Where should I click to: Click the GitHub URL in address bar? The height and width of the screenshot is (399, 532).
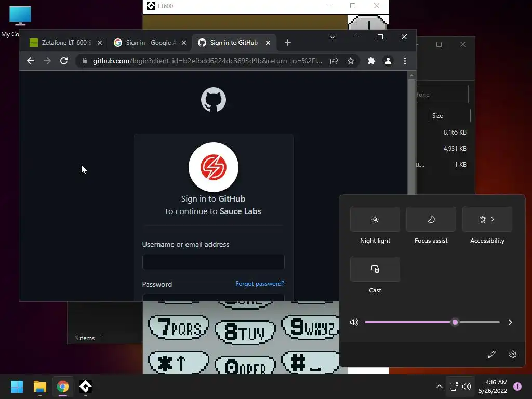[x=207, y=61]
